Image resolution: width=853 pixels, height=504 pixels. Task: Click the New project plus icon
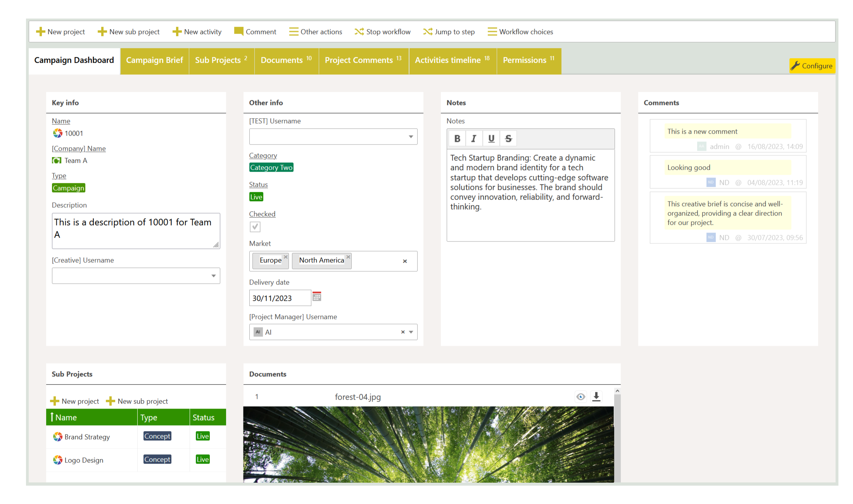[40, 31]
